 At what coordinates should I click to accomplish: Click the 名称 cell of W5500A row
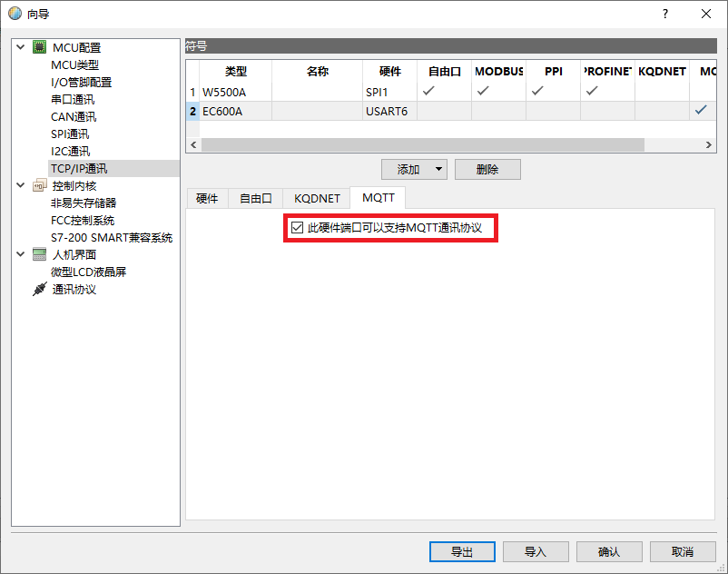tap(317, 92)
